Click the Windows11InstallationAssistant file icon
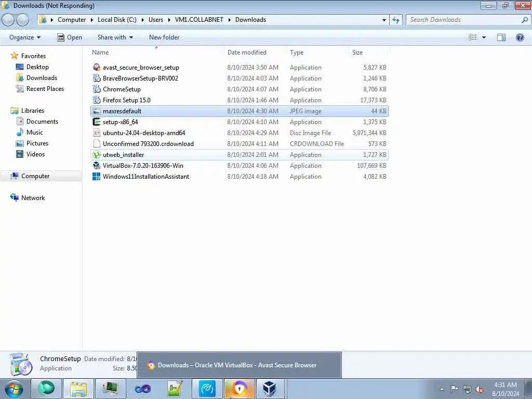The image size is (532, 399). point(97,177)
